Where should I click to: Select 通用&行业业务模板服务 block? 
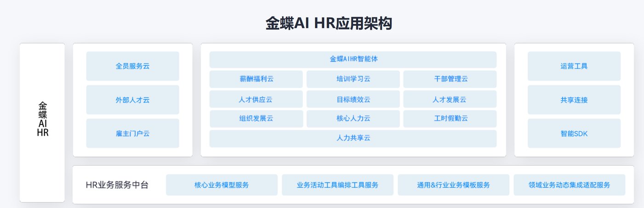pyautogui.click(x=454, y=185)
